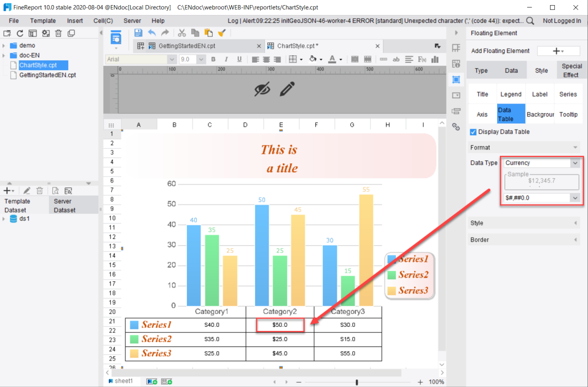Click the Format Painter brush icon
This screenshot has width=588, height=387.
coord(222,33)
